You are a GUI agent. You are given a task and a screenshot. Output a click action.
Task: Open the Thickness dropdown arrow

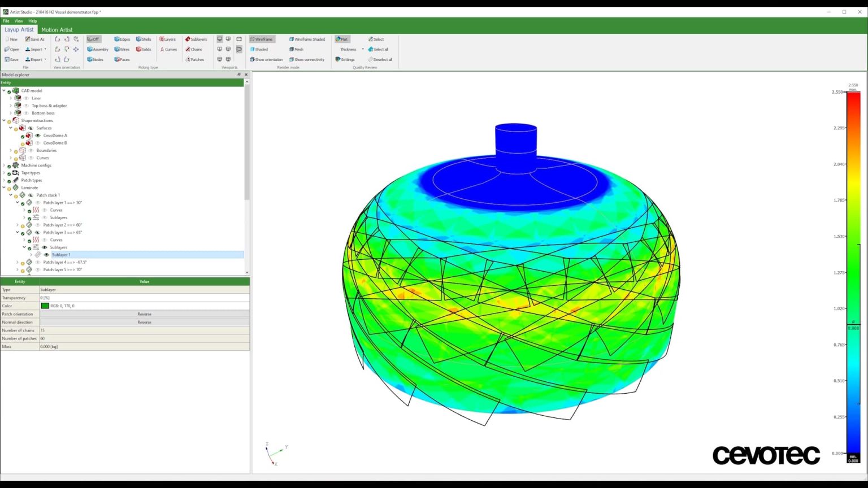tap(363, 50)
